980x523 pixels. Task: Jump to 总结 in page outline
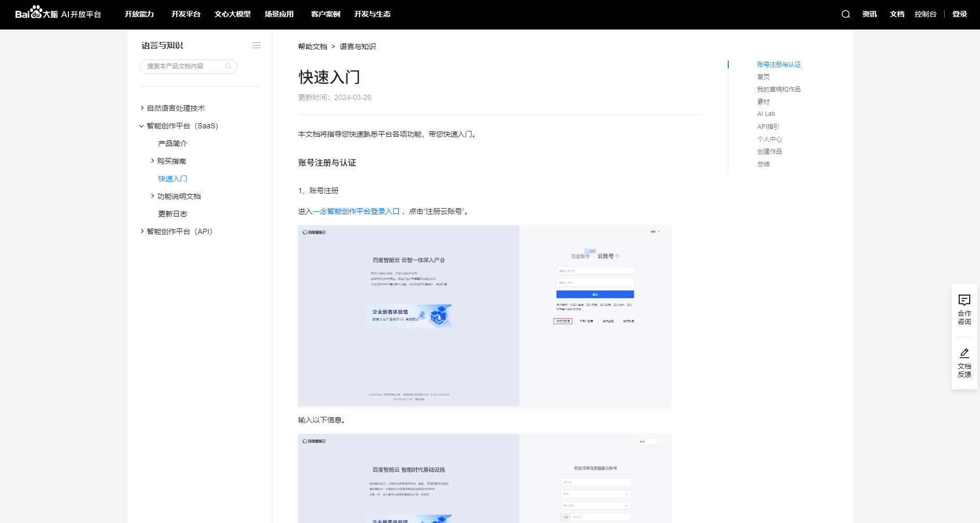763,164
